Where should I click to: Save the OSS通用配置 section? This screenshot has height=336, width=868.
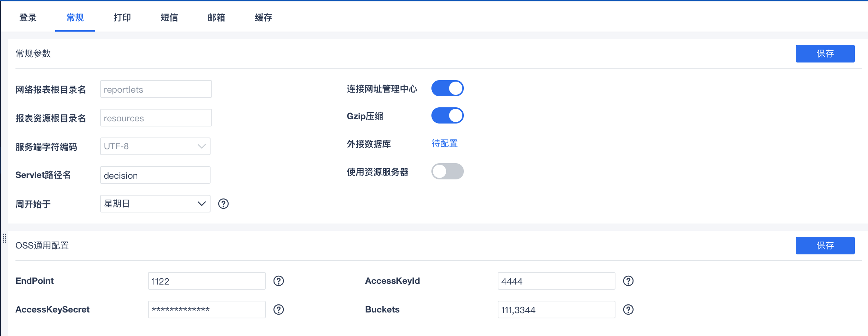(825, 246)
